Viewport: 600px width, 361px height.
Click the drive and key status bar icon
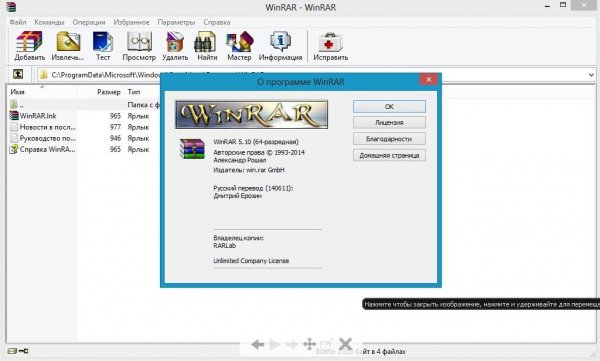coord(18,351)
